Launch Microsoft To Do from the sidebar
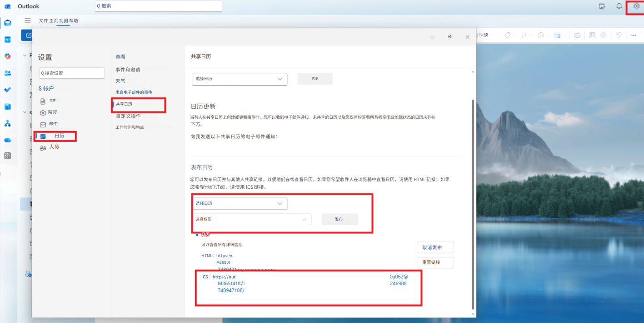This screenshot has height=323, width=644. [x=8, y=90]
